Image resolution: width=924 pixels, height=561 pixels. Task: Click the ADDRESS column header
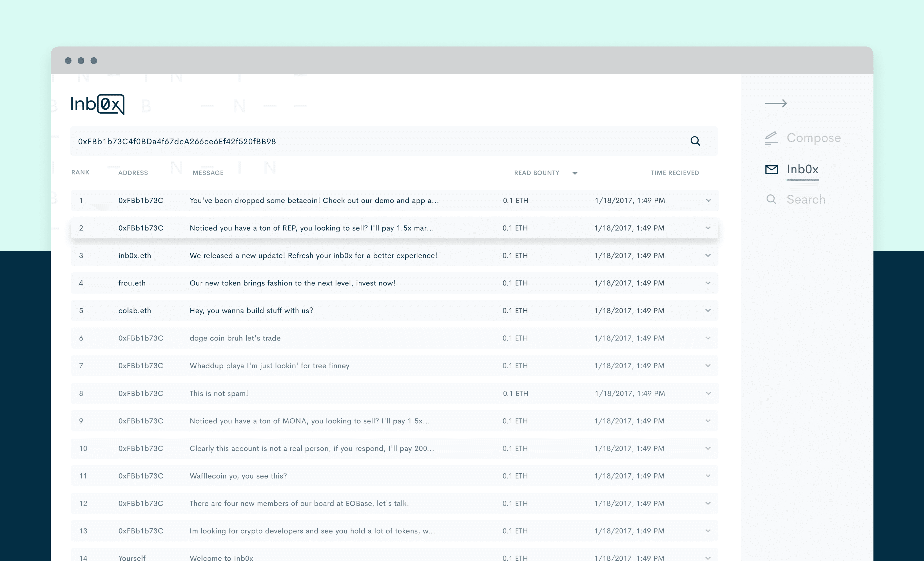(x=133, y=173)
